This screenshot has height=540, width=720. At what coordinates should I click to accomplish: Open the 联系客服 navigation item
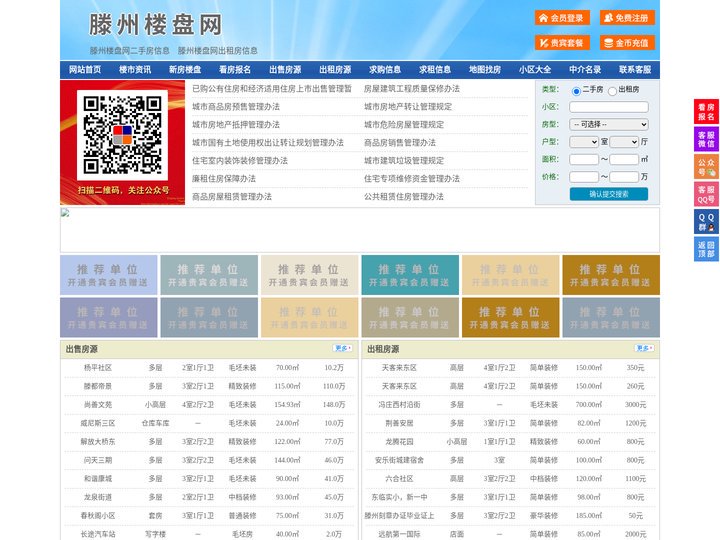click(635, 70)
